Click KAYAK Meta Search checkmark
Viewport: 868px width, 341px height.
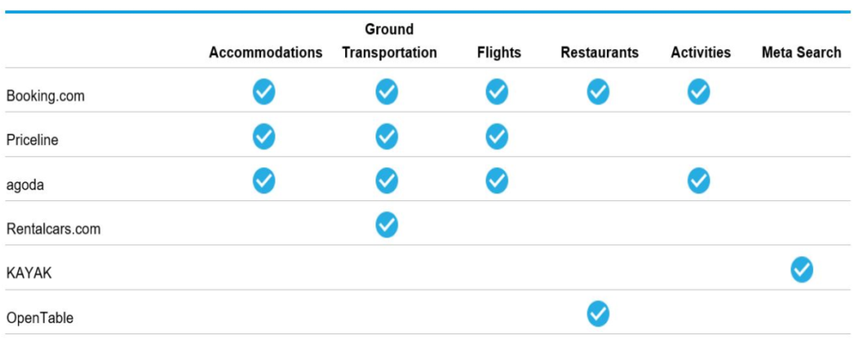tap(801, 270)
